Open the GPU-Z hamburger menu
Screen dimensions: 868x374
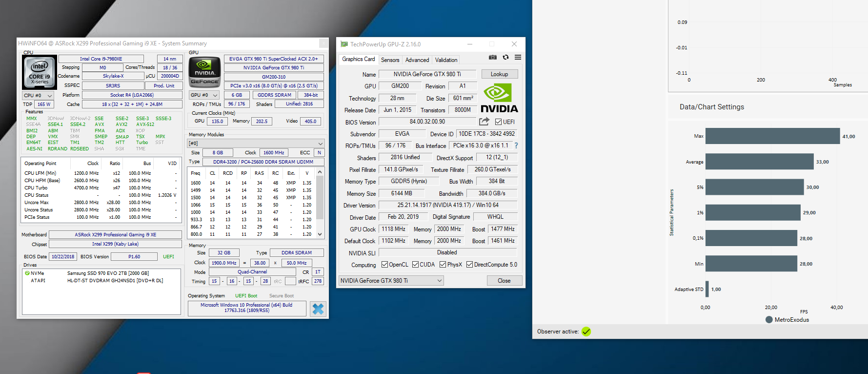tap(518, 58)
